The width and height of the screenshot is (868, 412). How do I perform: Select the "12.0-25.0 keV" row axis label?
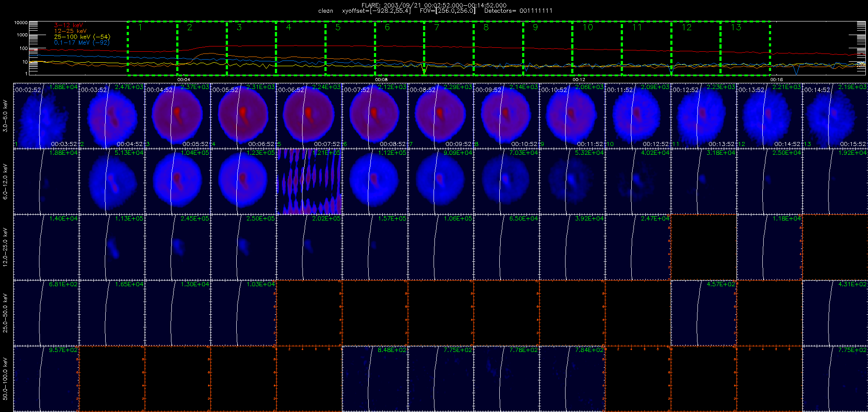click(5, 247)
